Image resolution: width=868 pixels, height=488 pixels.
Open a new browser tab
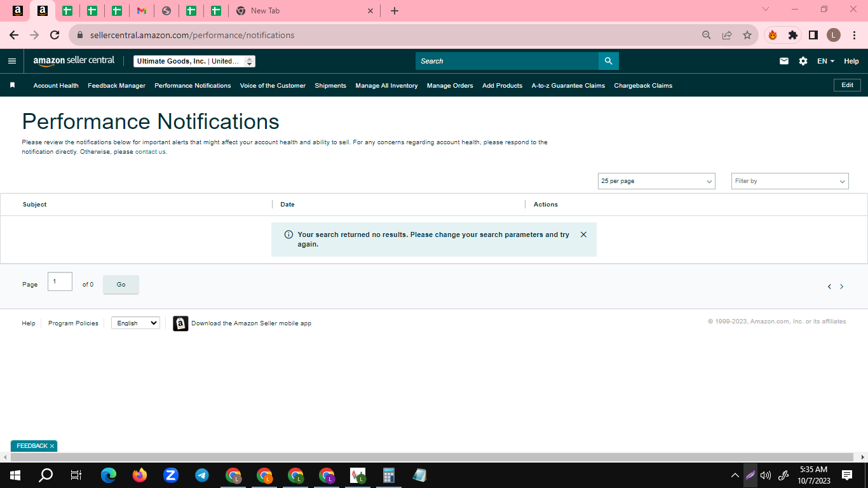tap(395, 11)
